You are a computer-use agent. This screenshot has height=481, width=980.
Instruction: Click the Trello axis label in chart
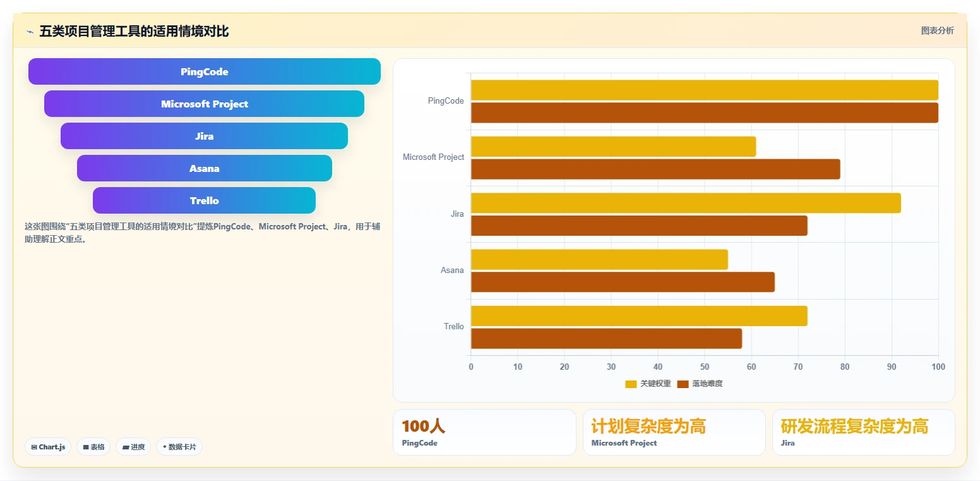(453, 326)
